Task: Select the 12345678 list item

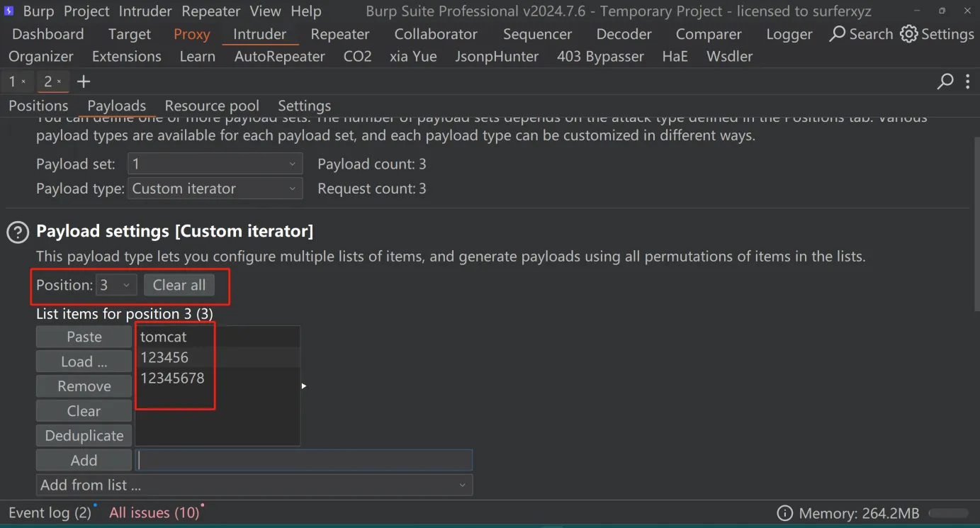Action: coord(218,378)
